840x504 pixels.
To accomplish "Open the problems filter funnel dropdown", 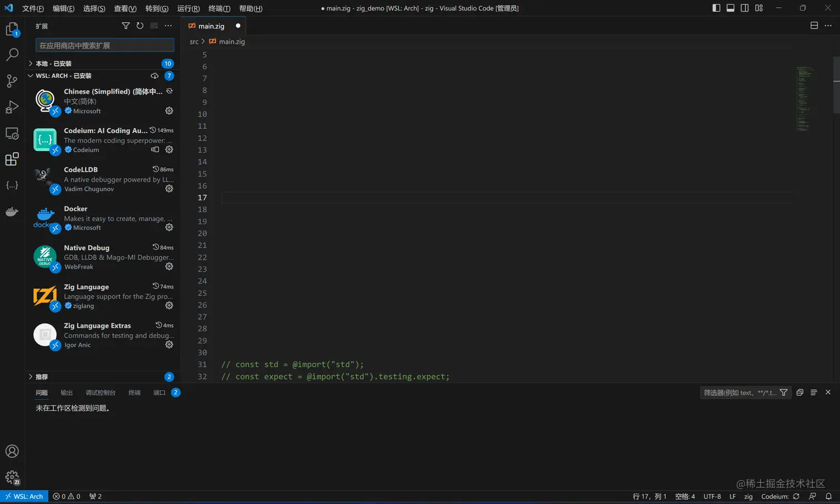I will [783, 392].
